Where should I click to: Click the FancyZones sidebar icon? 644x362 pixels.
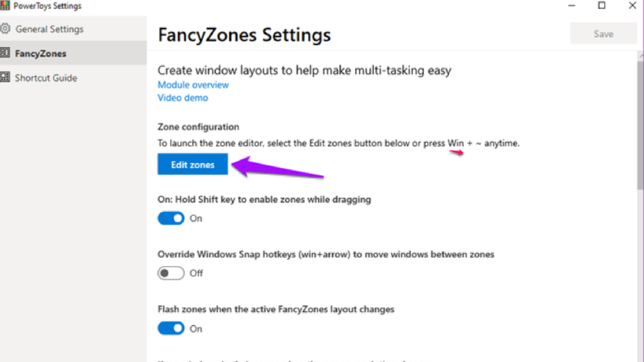(x=5, y=53)
